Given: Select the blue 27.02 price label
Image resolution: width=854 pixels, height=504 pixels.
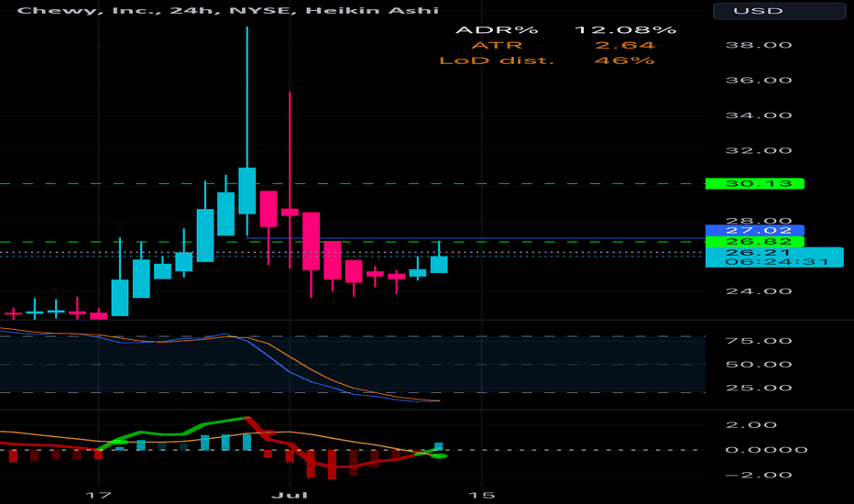Looking at the screenshot, I should click(x=754, y=230).
